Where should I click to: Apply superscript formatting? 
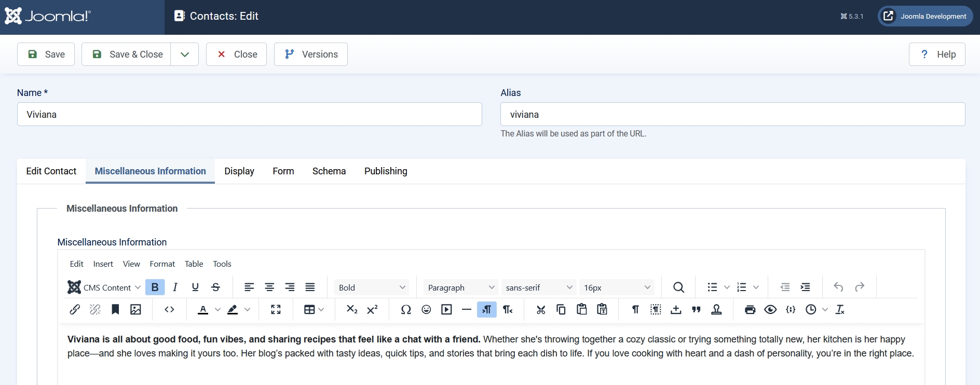point(372,309)
